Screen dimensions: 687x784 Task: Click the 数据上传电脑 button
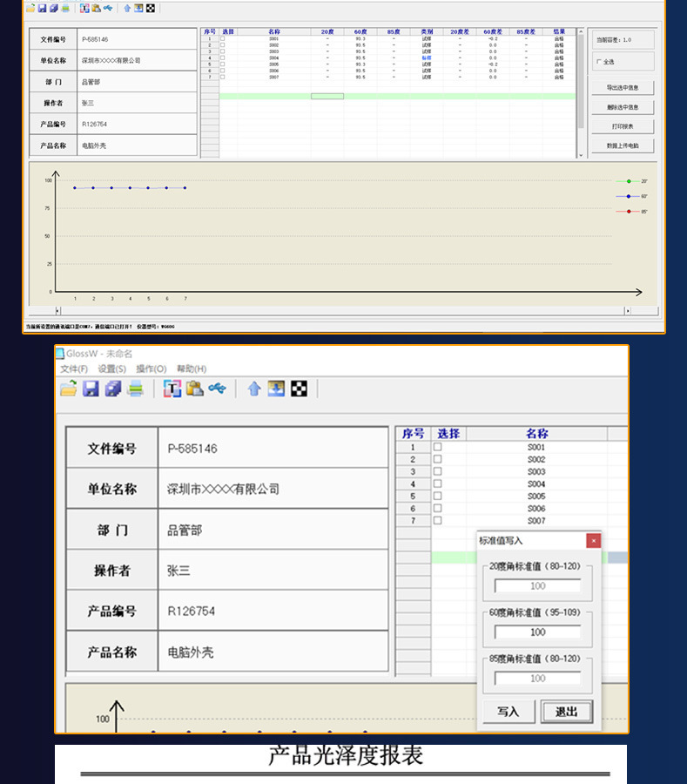pos(623,145)
